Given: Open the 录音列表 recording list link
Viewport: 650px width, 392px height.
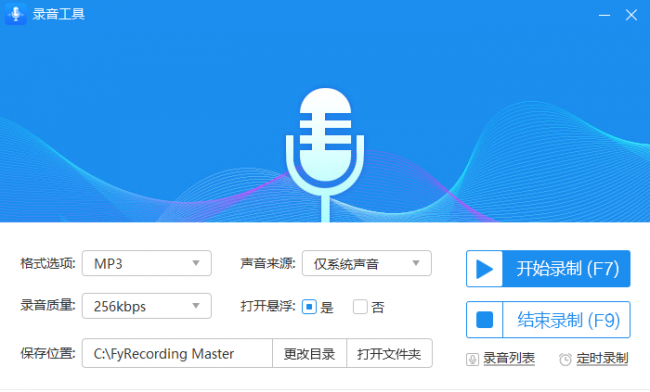Looking at the screenshot, I should pyautogui.click(x=509, y=358).
